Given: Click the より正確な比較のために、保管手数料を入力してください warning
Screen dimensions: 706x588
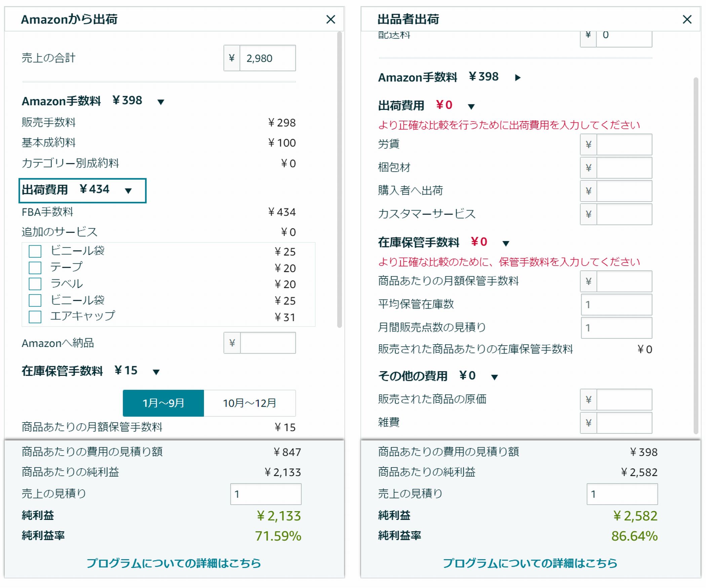Looking at the screenshot, I should [509, 262].
